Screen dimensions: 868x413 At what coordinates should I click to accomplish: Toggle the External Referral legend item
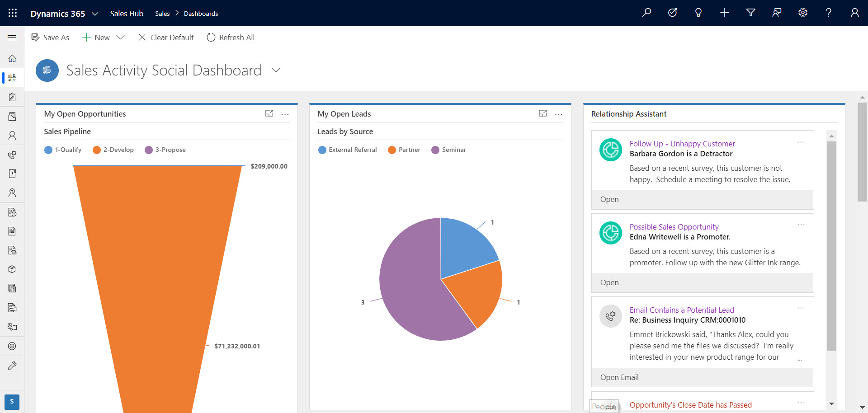tap(347, 150)
